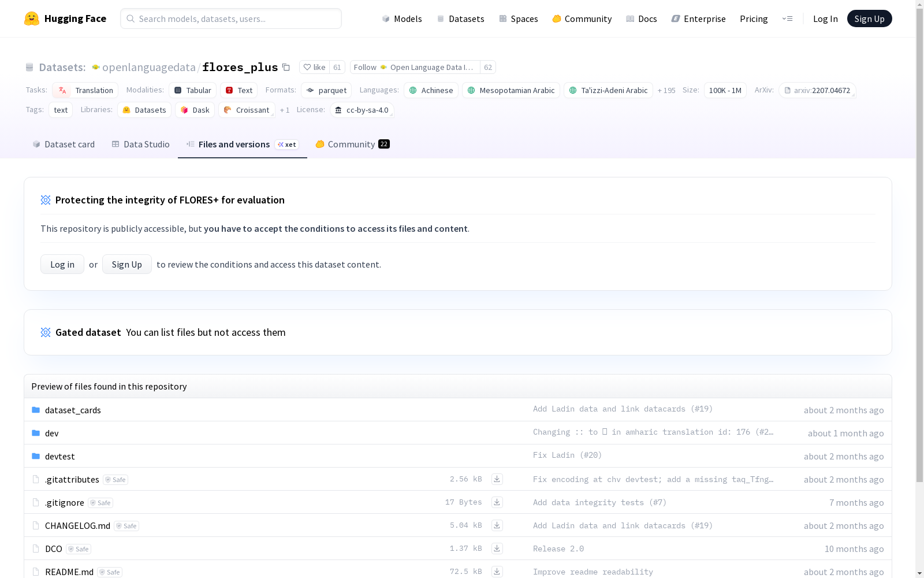Click the Text modality tag
This screenshot has height=578, width=924.
[x=239, y=90]
